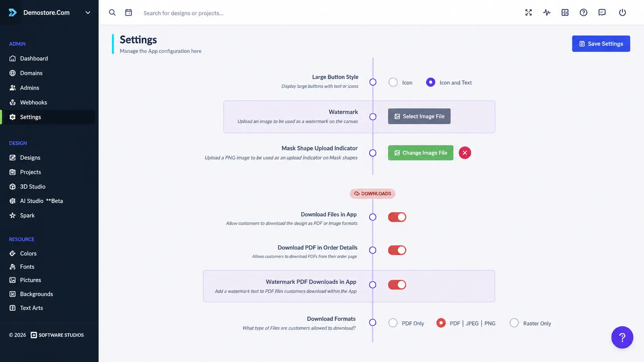Choose Raster Only download format

tap(514, 323)
